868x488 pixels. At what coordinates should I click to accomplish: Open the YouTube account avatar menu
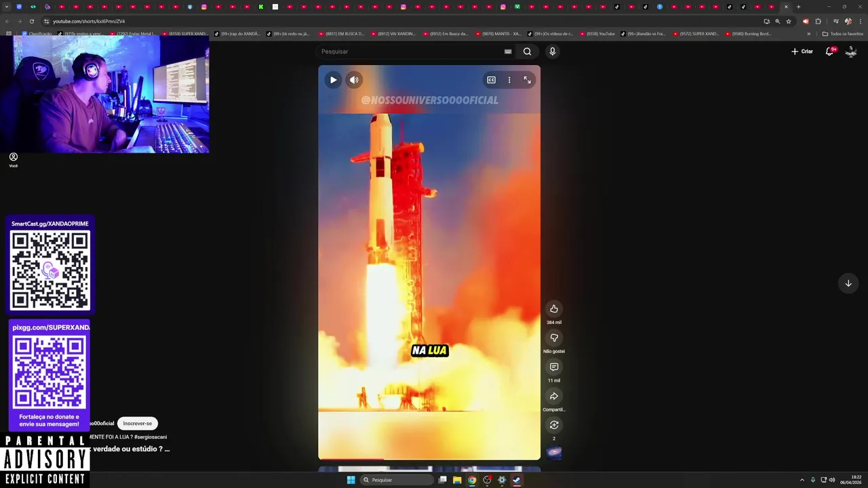851,52
